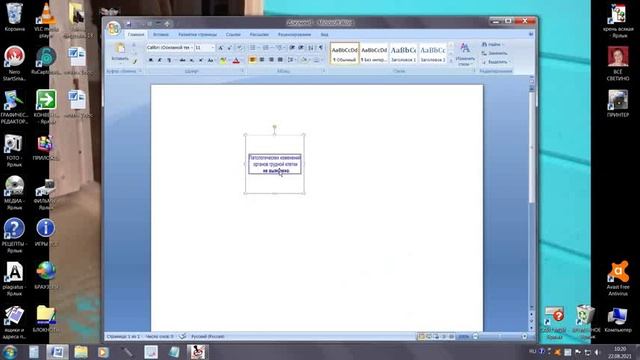Viewport: 640px width, 360px height.
Task: Open Change Styles (Изменить стили) dropdown
Action: 465,55
